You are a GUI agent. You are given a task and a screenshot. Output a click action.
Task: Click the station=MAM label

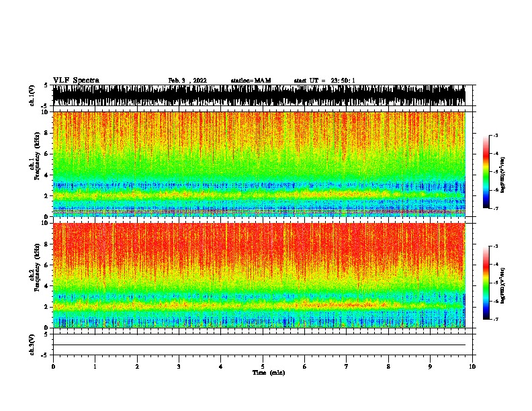[x=251, y=81]
